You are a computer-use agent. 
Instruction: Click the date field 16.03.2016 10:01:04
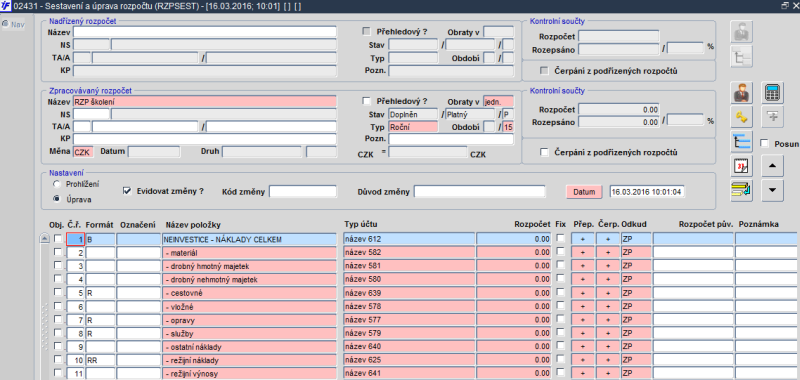coord(647,192)
